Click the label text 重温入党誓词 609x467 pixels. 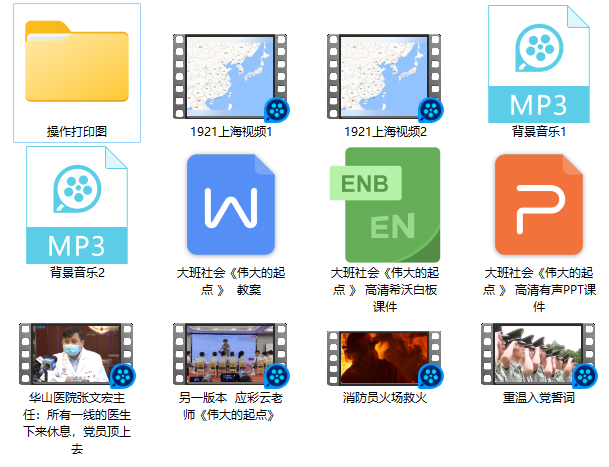(539, 398)
